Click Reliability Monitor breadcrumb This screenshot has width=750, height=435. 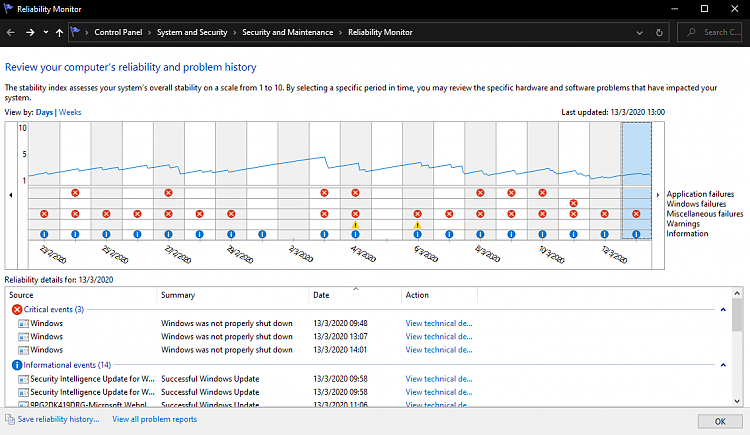380,33
